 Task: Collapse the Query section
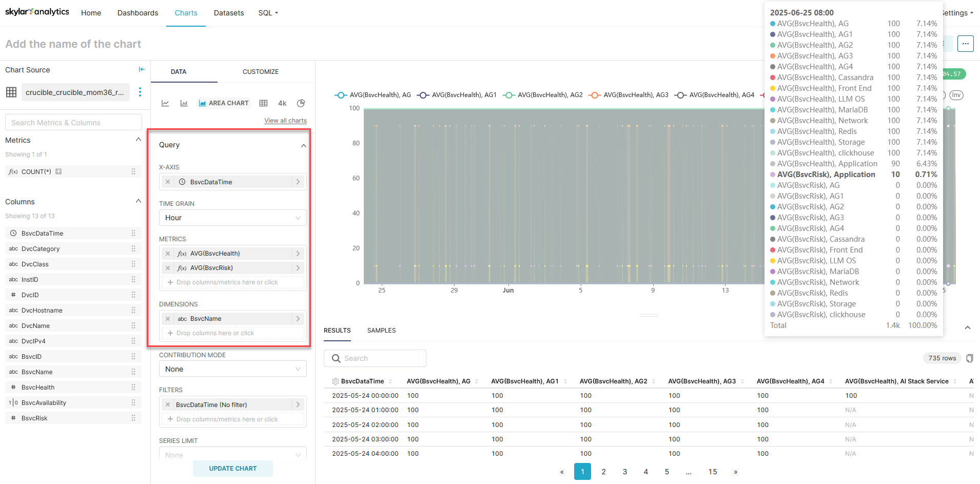(303, 145)
